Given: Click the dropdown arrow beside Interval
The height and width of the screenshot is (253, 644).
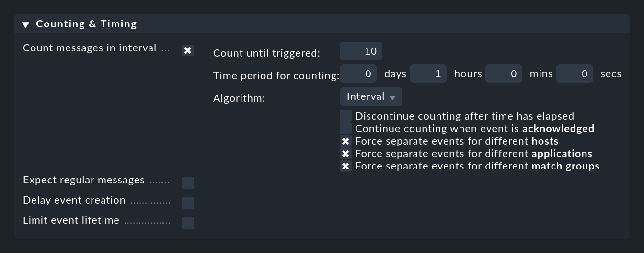Looking at the screenshot, I should point(392,97).
